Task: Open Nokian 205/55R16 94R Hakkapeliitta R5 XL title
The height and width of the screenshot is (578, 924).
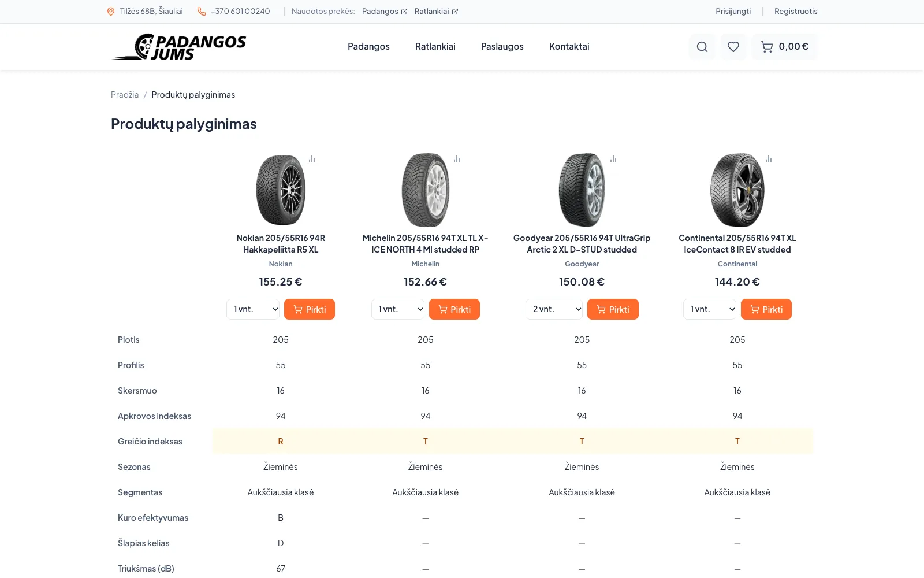Action: click(281, 244)
